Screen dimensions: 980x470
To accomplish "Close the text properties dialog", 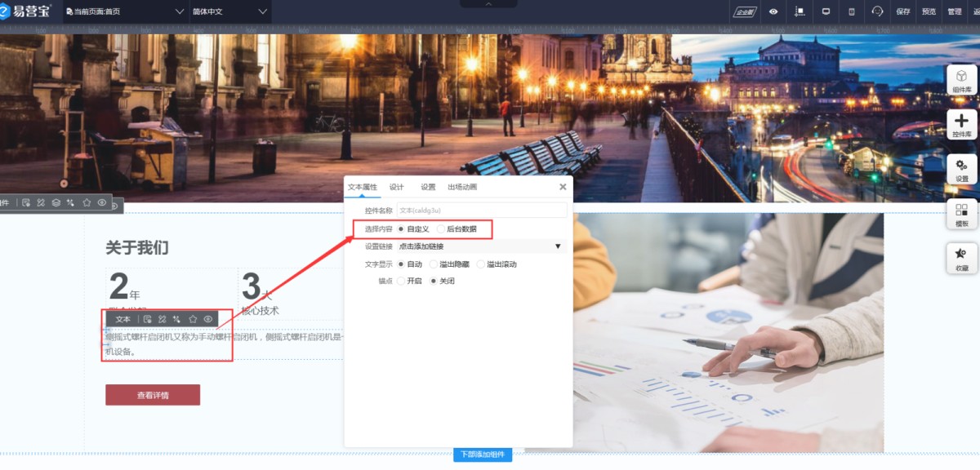I will [x=563, y=187].
